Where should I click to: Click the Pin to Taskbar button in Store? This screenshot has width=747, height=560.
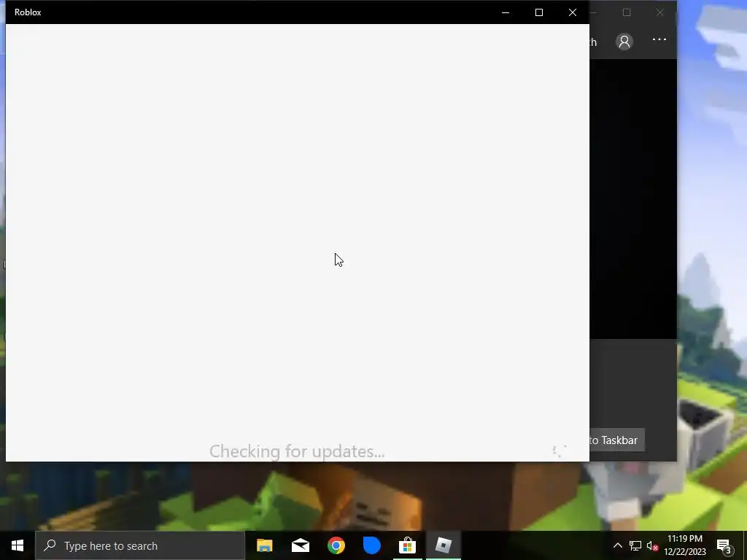[616, 440]
